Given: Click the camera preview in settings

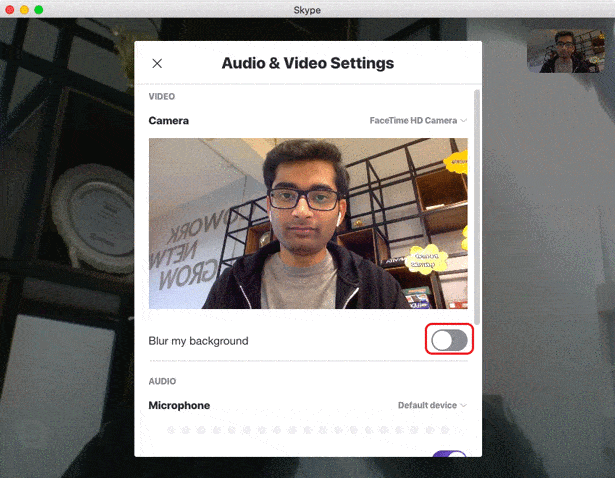Looking at the screenshot, I should pos(308,223).
